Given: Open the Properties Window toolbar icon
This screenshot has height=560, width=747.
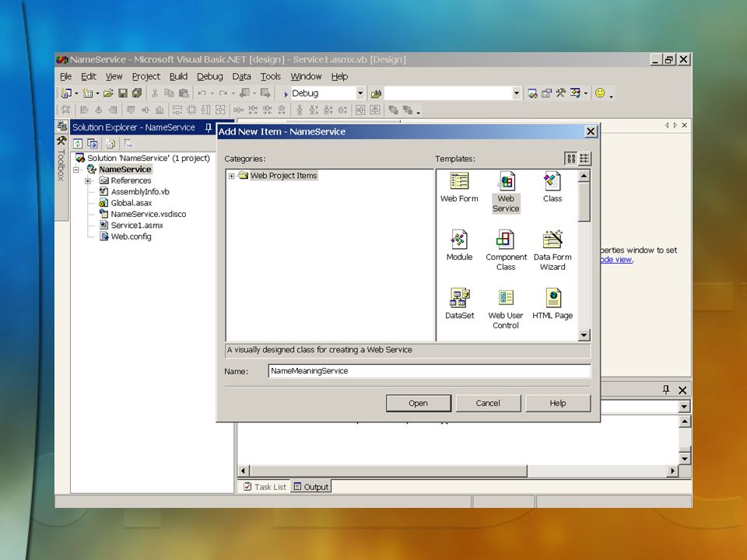Looking at the screenshot, I should click(546, 93).
